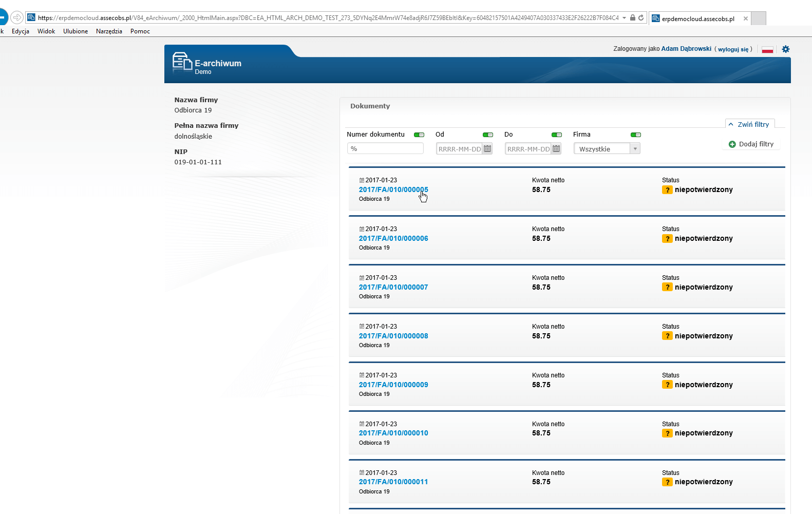This screenshot has height=514, width=812.
Task: Click the browser address bar URL
Action: point(328,17)
